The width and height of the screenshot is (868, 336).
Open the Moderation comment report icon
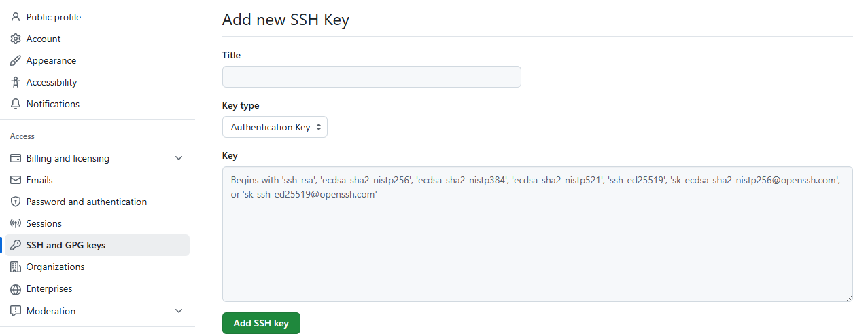pos(16,311)
